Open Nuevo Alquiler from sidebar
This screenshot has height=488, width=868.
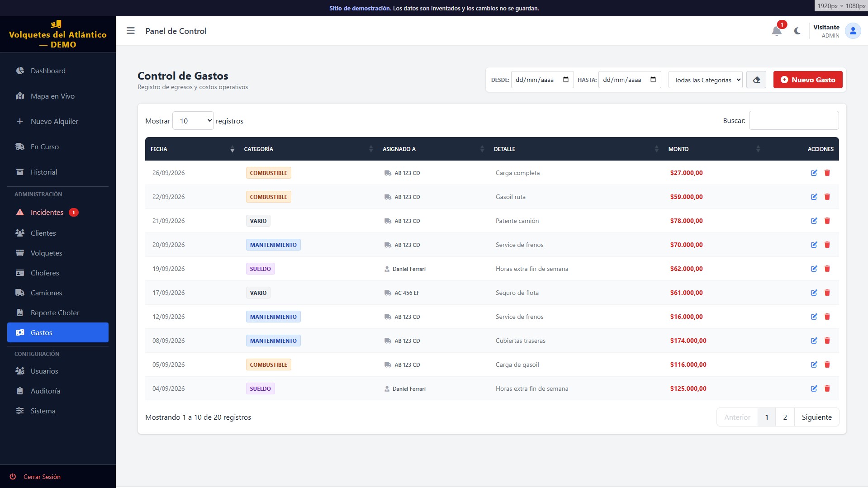(x=58, y=121)
